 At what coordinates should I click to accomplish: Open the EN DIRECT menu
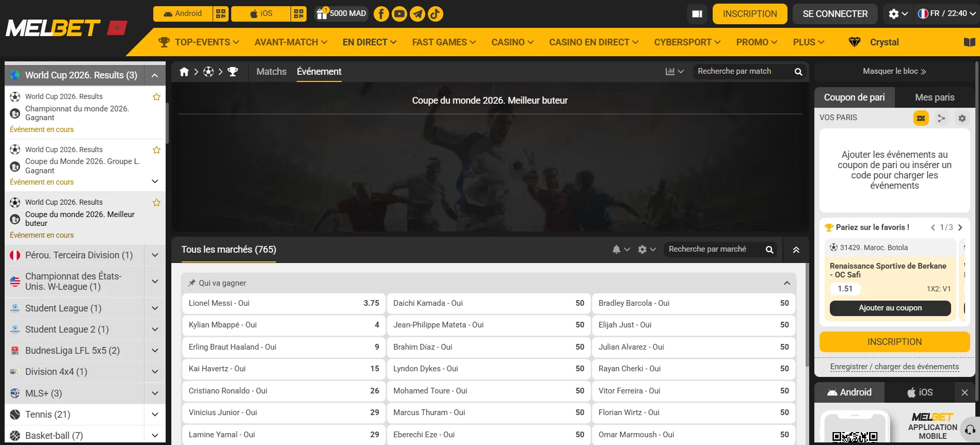(369, 42)
